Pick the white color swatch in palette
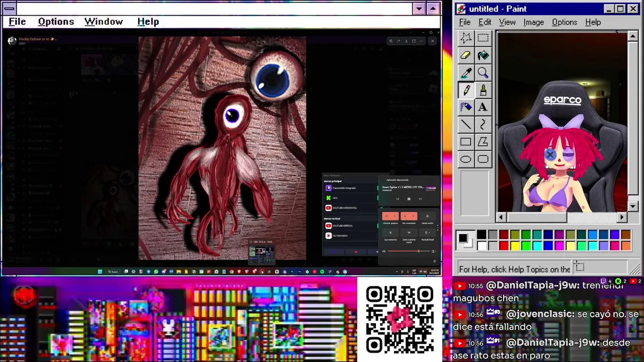The width and height of the screenshot is (644, 362). pos(482,246)
